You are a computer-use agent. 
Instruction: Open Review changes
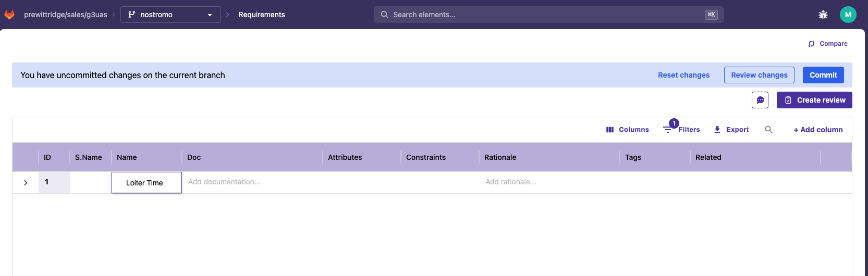pyautogui.click(x=759, y=75)
